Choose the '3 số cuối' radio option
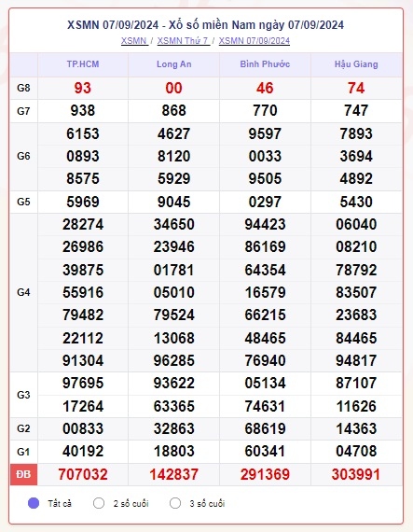This screenshot has height=532, width=413. click(175, 503)
